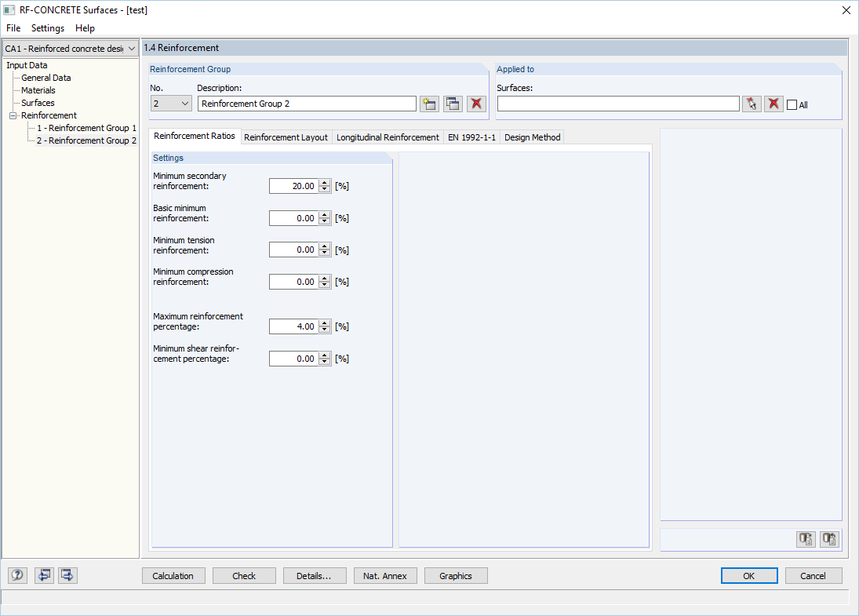Select 1 - Reinforcement Group 1
The width and height of the screenshot is (859, 616).
click(86, 128)
